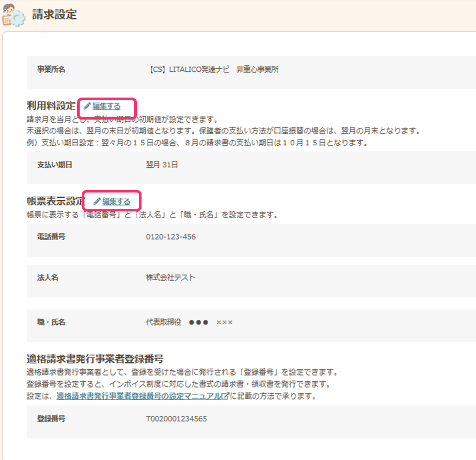Click the 請求設定 page title

point(54,15)
